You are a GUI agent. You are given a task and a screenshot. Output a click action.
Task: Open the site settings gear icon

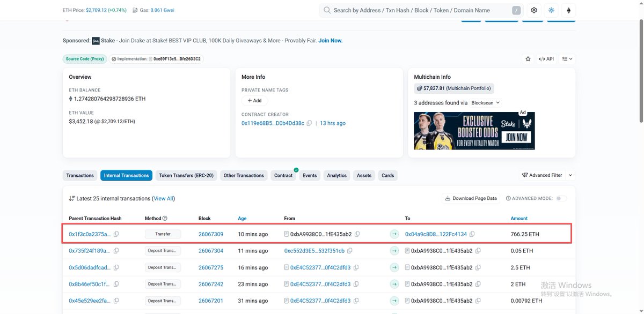click(534, 10)
